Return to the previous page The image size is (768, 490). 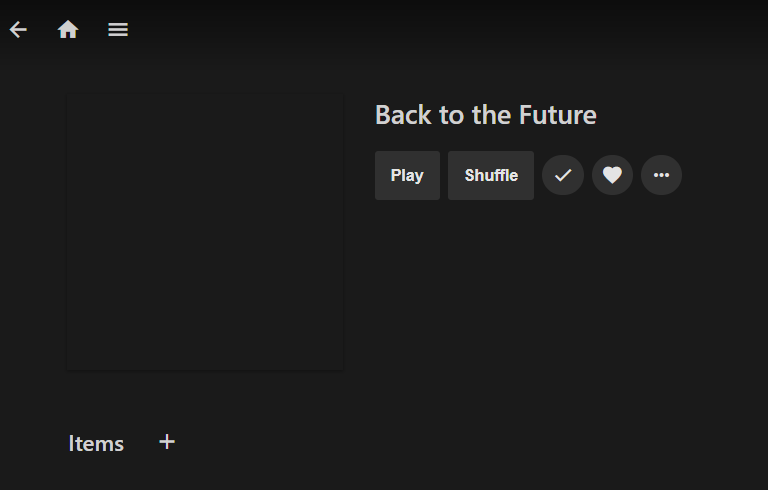(18, 30)
